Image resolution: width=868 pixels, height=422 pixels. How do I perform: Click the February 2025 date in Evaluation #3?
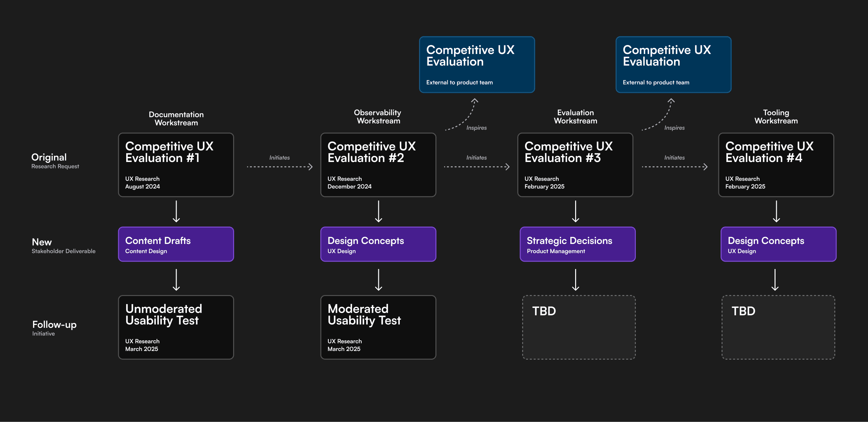pyautogui.click(x=544, y=186)
